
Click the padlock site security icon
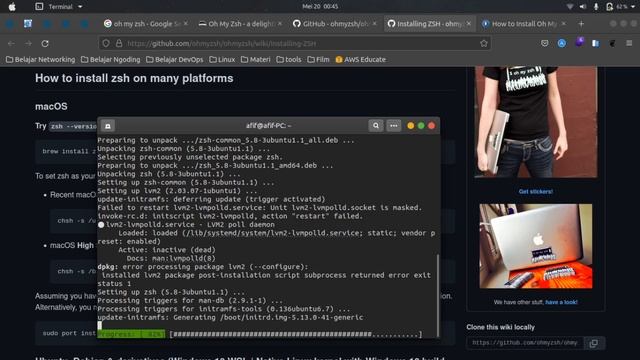[119, 43]
